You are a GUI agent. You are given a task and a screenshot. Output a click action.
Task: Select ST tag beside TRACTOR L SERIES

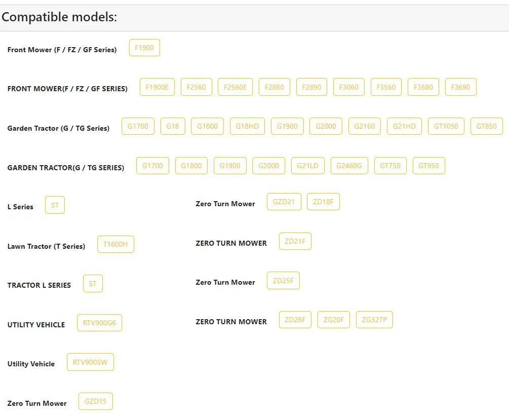point(93,284)
